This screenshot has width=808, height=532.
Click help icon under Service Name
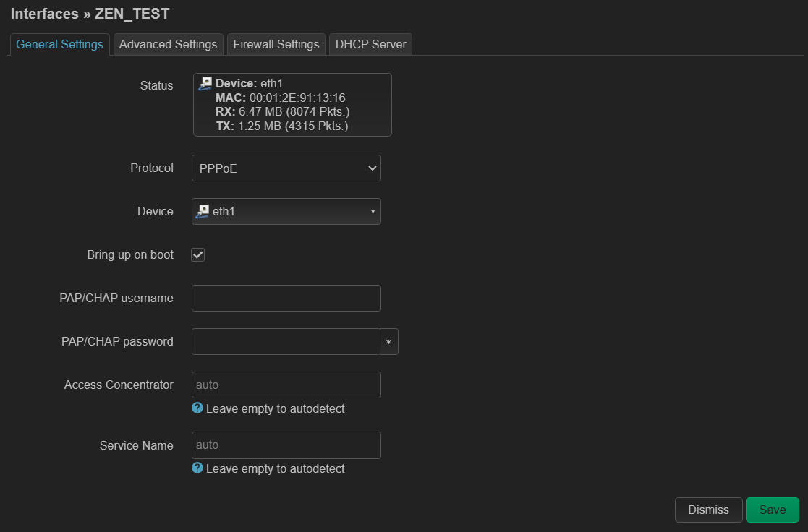[x=197, y=468]
